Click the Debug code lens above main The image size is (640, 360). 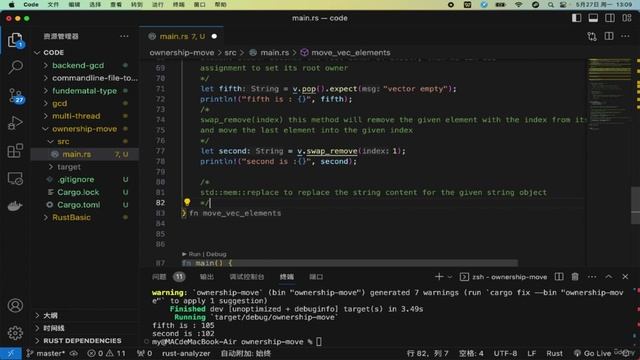point(216,254)
